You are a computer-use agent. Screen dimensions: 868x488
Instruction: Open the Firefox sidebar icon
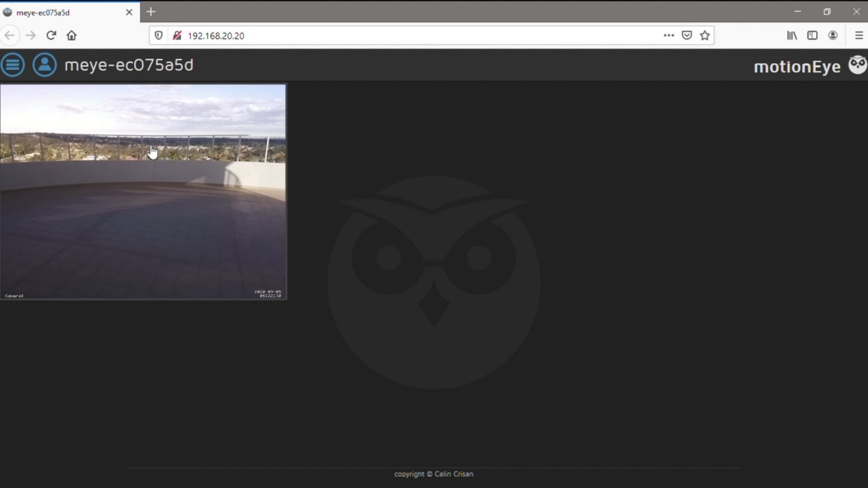[x=812, y=35]
